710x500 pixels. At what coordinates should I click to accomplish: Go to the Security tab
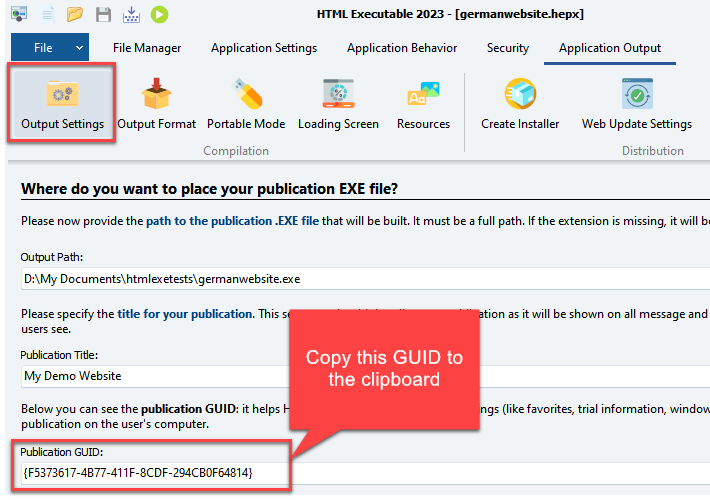pyautogui.click(x=507, y=48)
